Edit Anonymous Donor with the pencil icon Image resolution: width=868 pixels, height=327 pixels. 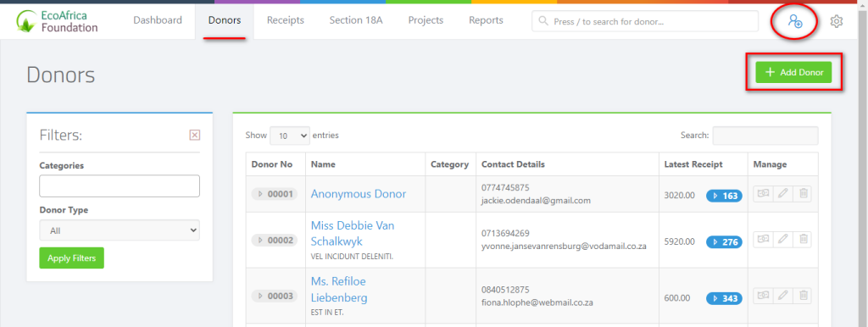pyautogui.click(x=782, y=194)
